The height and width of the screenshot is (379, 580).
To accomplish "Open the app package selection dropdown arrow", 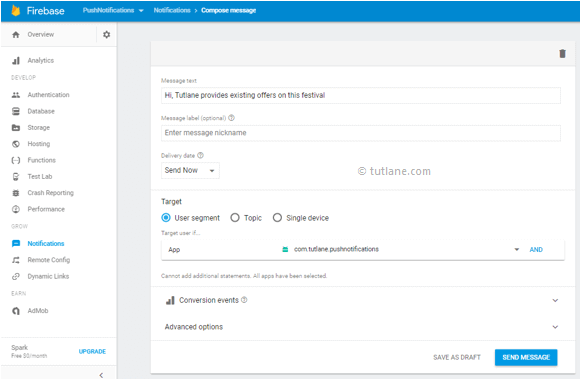I will pyautogui.click(x=517, y=249).
